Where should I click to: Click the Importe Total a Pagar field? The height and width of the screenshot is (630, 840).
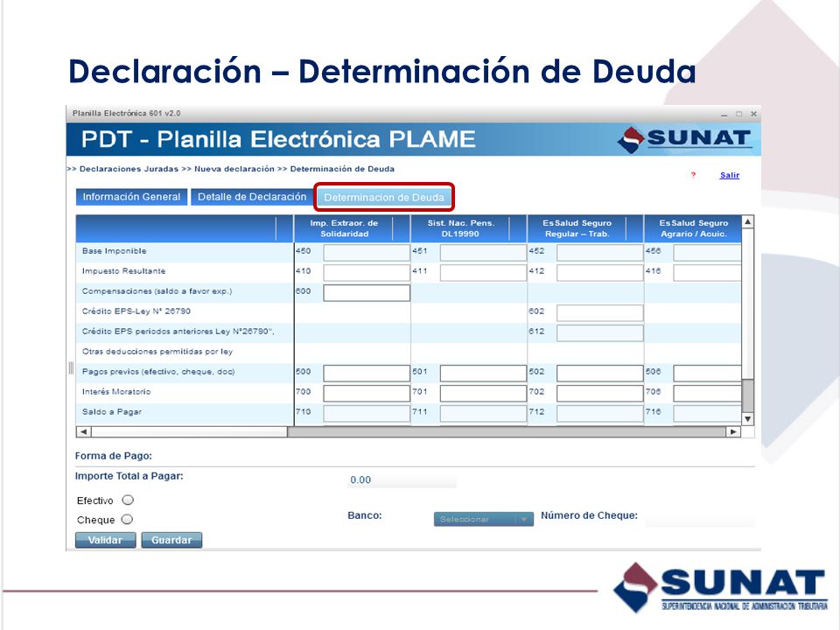[402, 479]
